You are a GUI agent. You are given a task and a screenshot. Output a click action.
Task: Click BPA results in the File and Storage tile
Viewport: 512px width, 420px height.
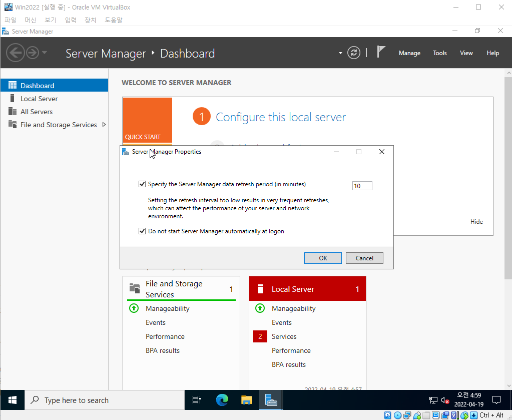pyautogui.click(x=163, y=350)
